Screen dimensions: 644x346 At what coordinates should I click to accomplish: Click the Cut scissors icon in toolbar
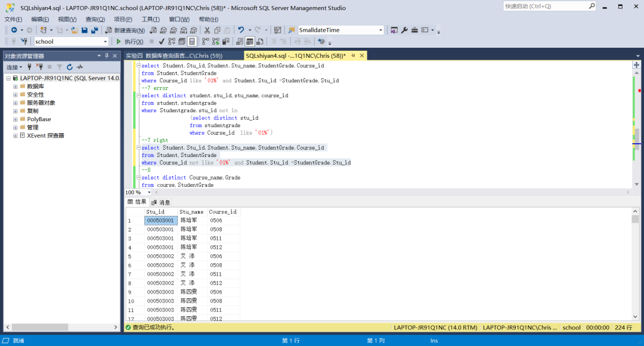[x=207, y=30]
